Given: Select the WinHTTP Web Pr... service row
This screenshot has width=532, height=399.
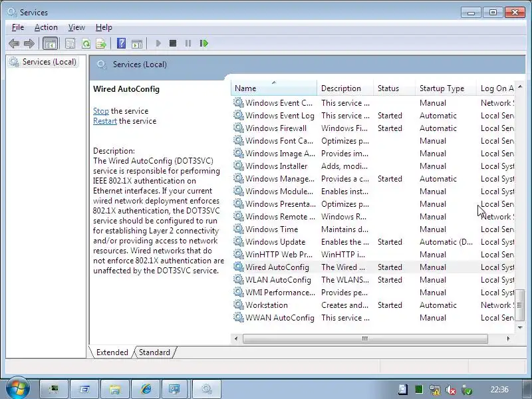Looking at the screenshot, I should tap(373, 255).
